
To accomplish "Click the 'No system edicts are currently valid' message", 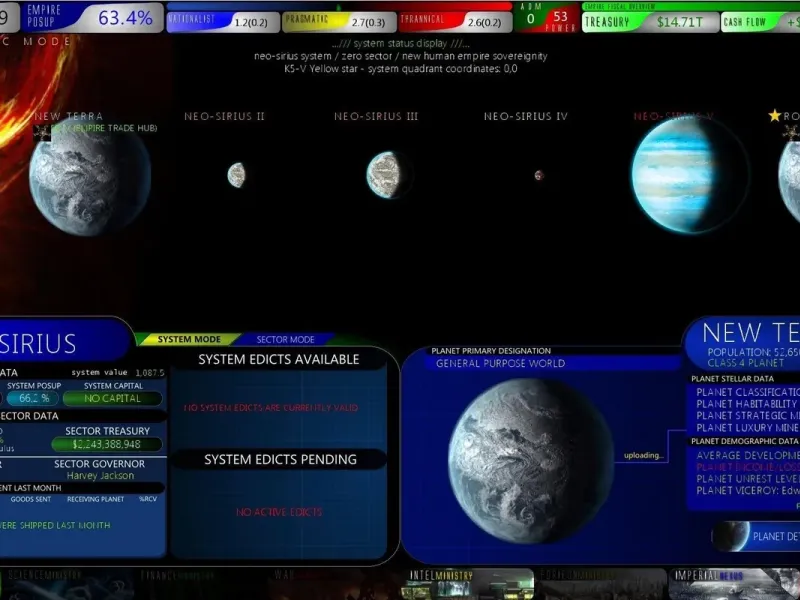I will (x=271, y=408).
